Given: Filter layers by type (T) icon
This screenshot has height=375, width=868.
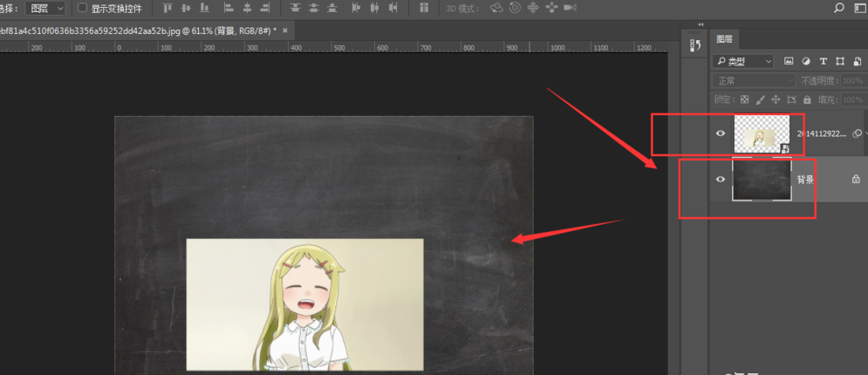Looking at the screenshot, I should (x=823, y=61).
